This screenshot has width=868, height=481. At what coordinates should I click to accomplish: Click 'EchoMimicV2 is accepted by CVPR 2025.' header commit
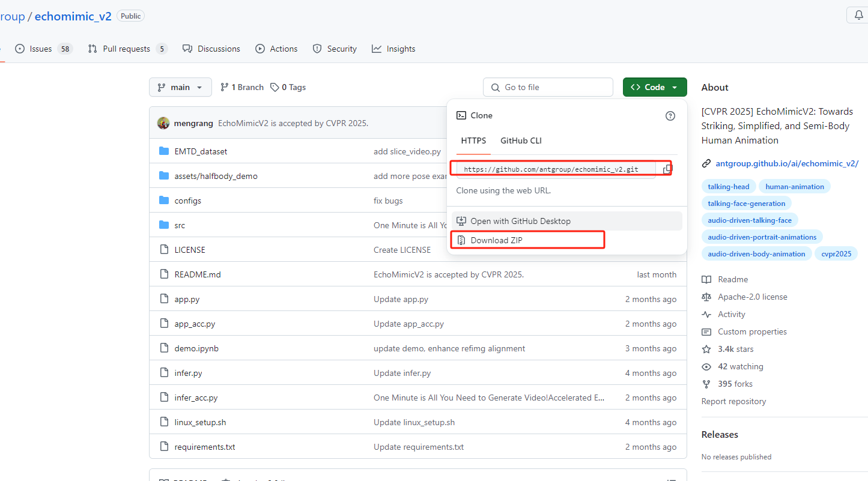pyautogui.click(x=293, y=123)
